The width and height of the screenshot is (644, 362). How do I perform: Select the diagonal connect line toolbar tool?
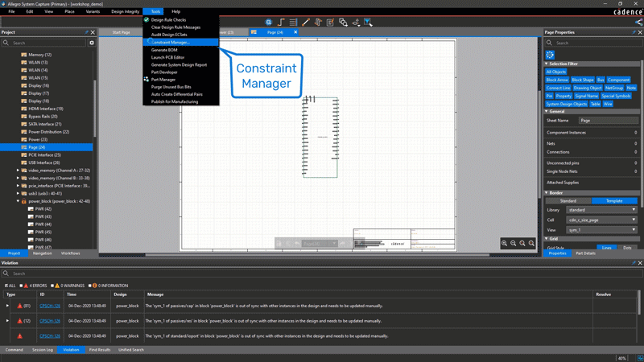306,23
